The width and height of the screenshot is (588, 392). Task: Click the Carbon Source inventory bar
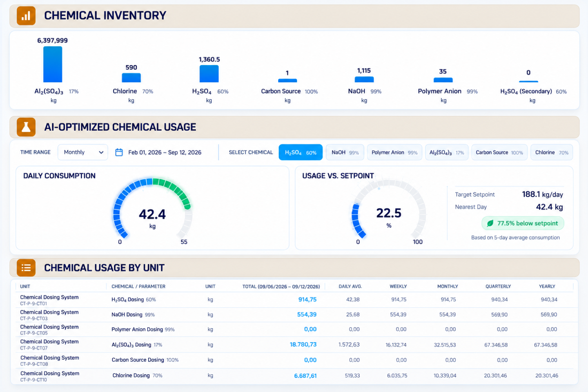287,80
